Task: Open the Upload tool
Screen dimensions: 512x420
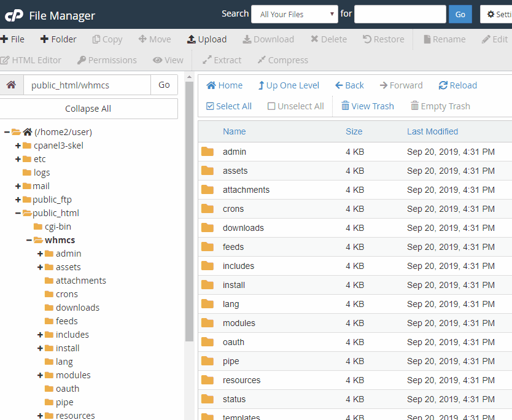Action: (207, 39)
